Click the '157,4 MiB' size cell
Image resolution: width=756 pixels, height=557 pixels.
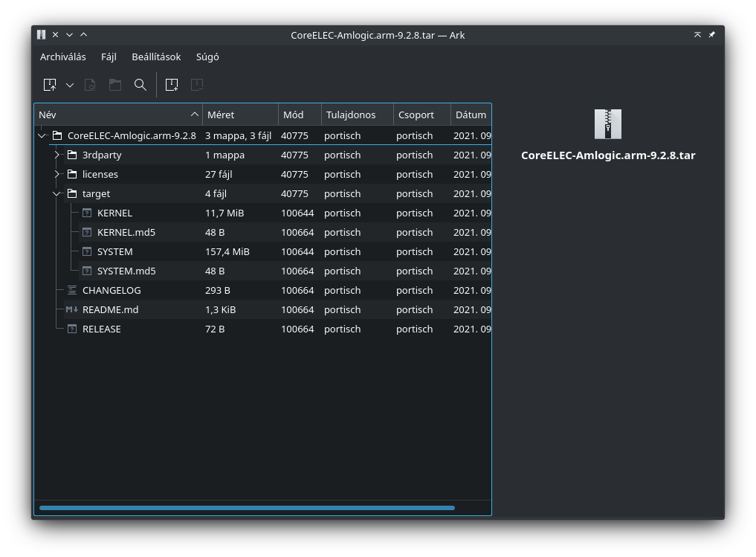pyautogui.click(x=227, y=252)
